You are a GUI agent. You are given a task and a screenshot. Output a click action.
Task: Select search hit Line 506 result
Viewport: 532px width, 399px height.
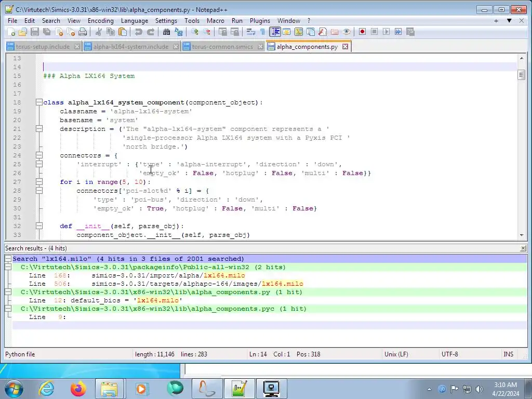coord(270,284)
